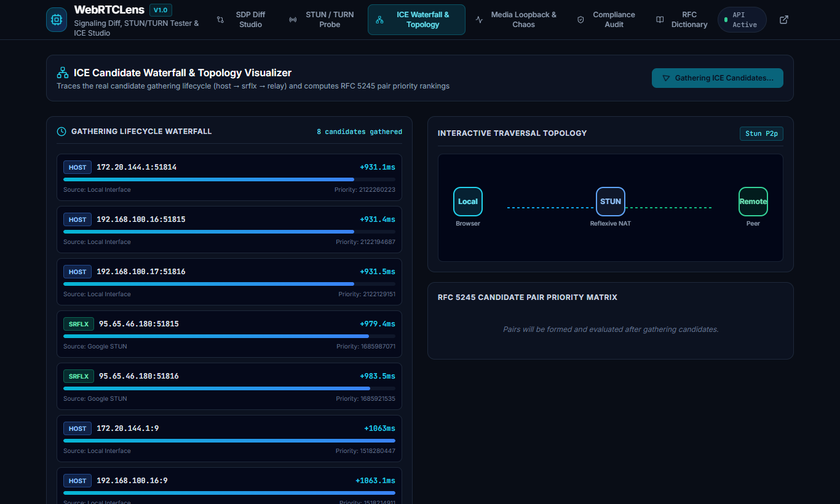Open Media Loopback & Chaos tab
Screen dimensions: 840x504
point(517,20)
